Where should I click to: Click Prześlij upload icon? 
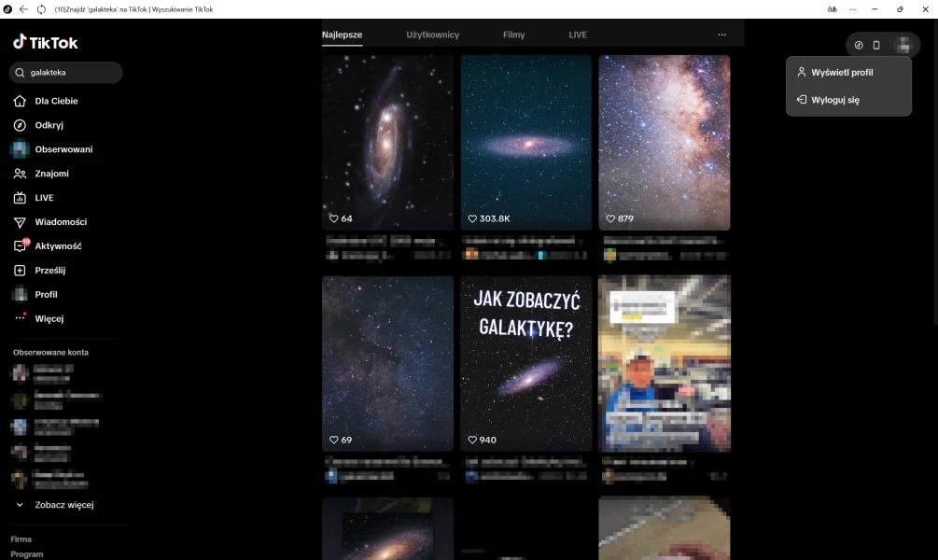click(x=20, y=271)
